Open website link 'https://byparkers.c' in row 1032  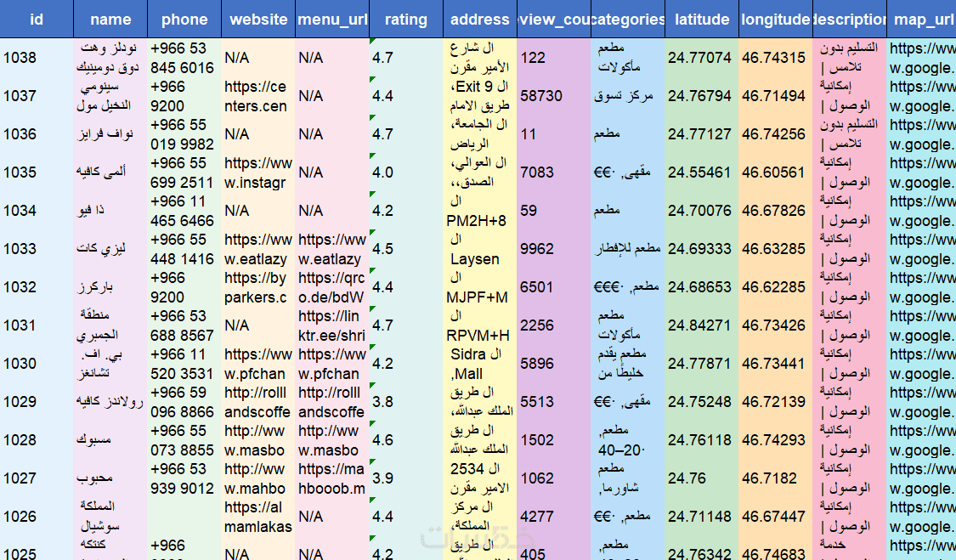(258, 287)
